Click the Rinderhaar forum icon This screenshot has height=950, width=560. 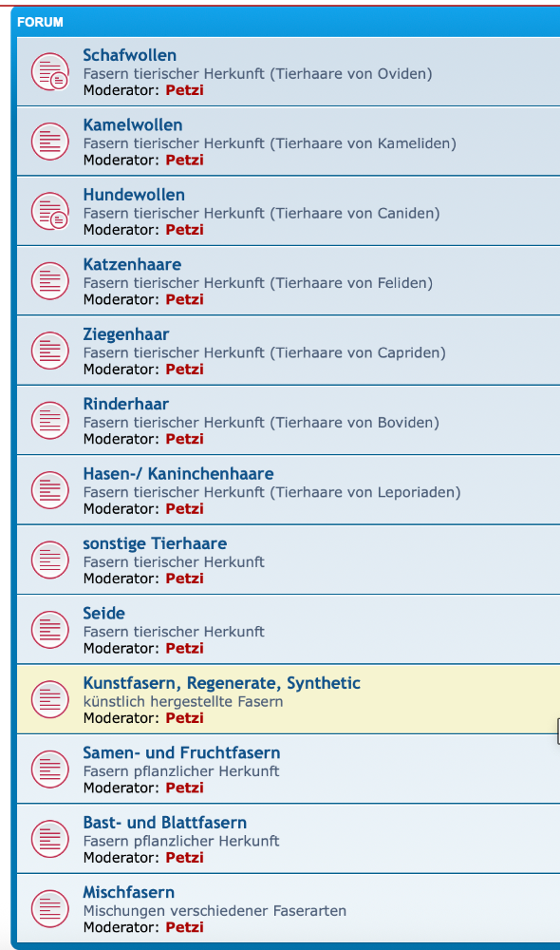tap(49, 420)
